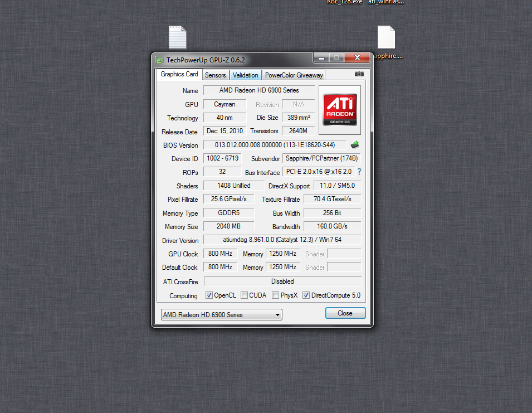This screenshot has width=532, height=413.
Task: Click the Device ID 1002 - 6719
Action: pyautogui.click(x=223, y=158)
